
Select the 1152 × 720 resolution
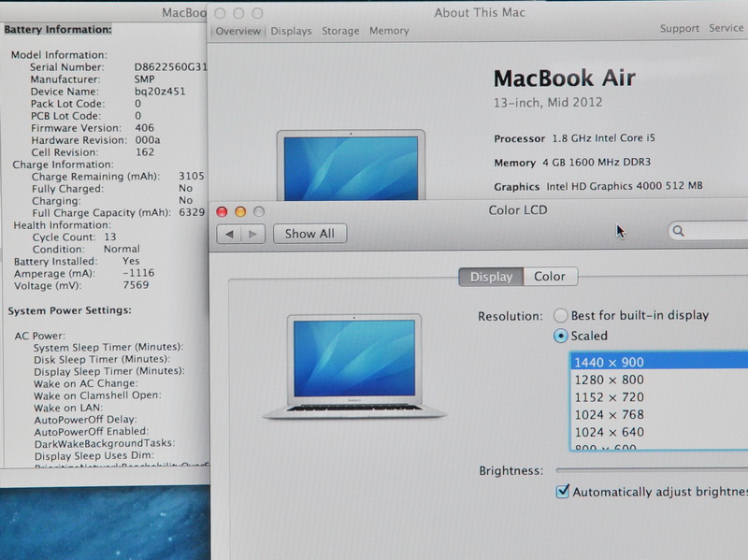pos(659,397)
